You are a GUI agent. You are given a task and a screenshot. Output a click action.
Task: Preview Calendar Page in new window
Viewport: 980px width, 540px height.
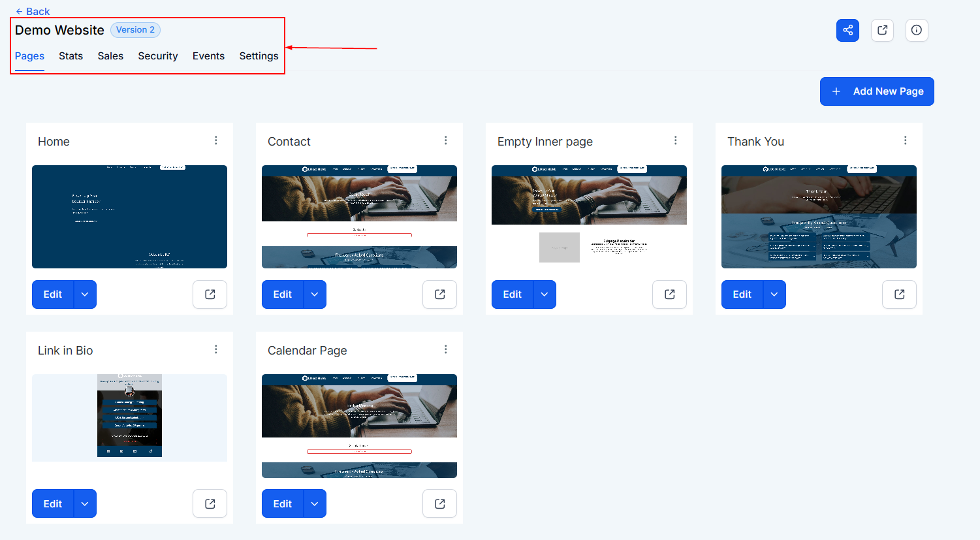[x=439, y=503]
